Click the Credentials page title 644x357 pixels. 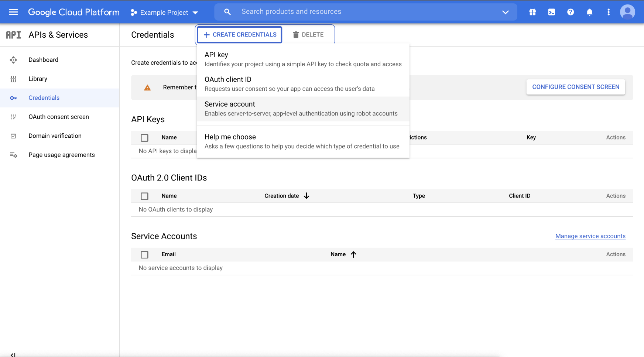(x=153, y=35)
